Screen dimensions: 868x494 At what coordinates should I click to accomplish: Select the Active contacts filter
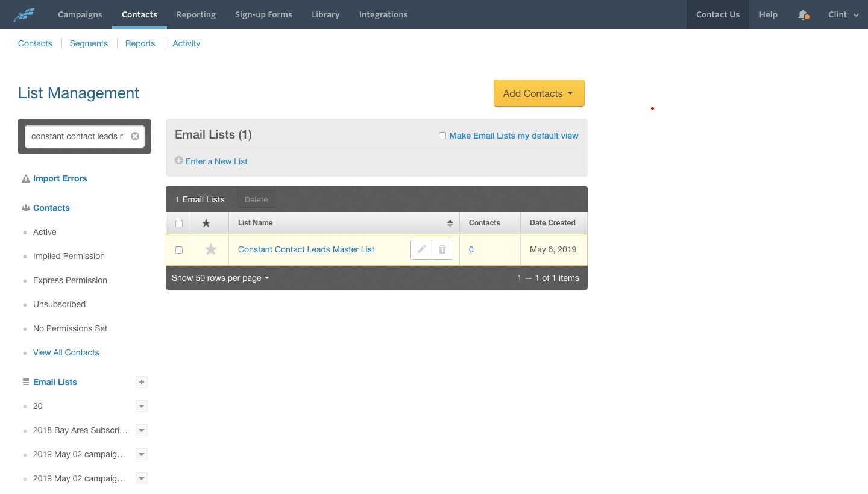point(45,232)
